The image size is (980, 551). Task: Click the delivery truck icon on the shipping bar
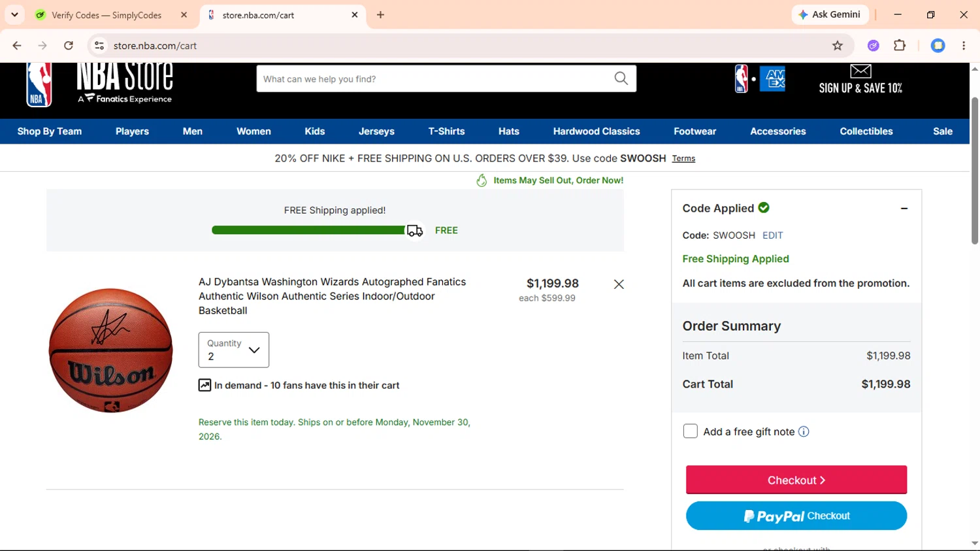pos(415,231)
